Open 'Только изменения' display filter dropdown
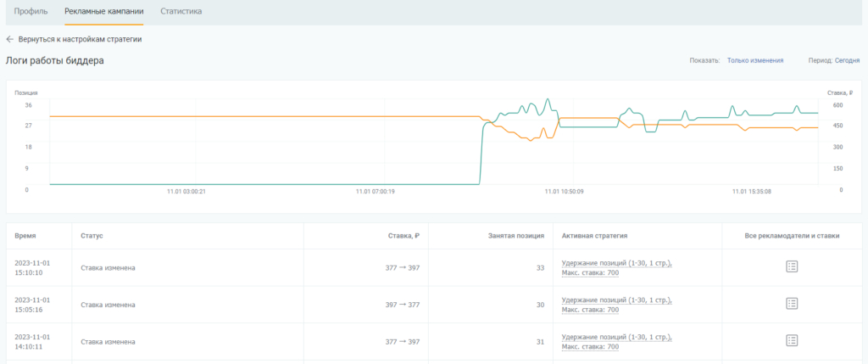Viewport: 868px width, 364px height. pos(754,60)
